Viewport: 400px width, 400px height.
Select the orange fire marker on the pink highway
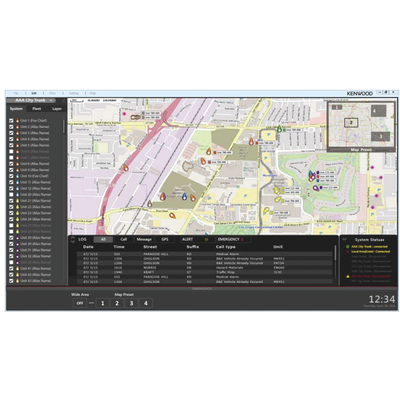126,168
